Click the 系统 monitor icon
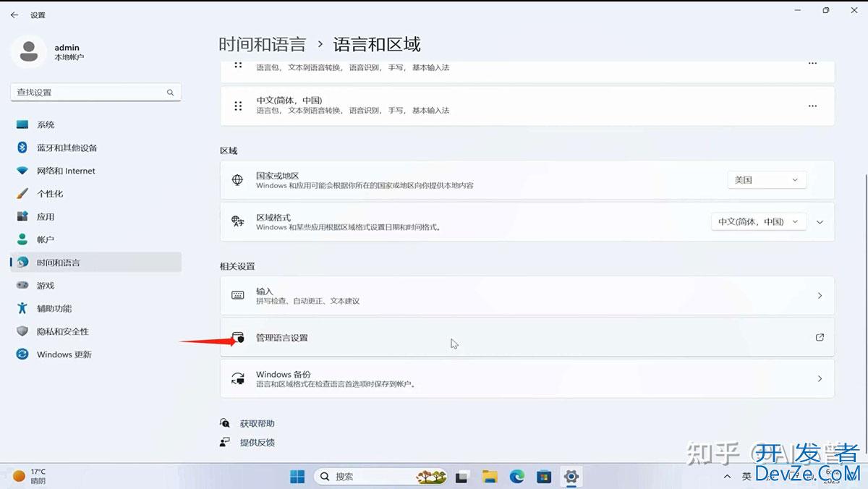Screen dimensions: 868x489 click(22, 124)
